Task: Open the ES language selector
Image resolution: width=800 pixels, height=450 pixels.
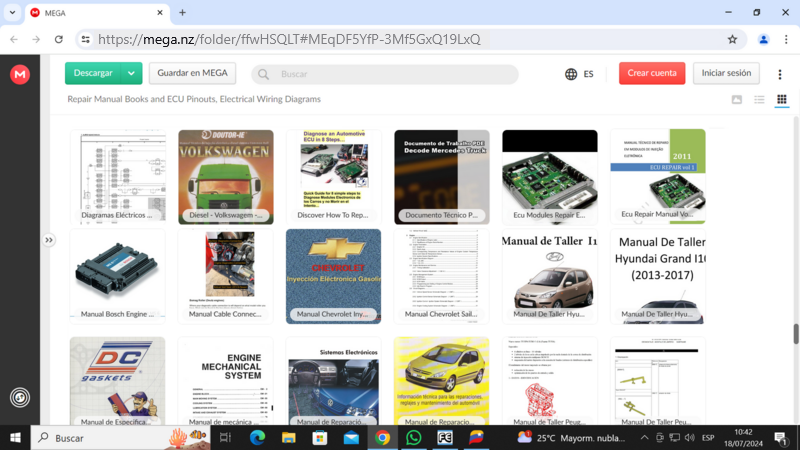Action: 579,74
